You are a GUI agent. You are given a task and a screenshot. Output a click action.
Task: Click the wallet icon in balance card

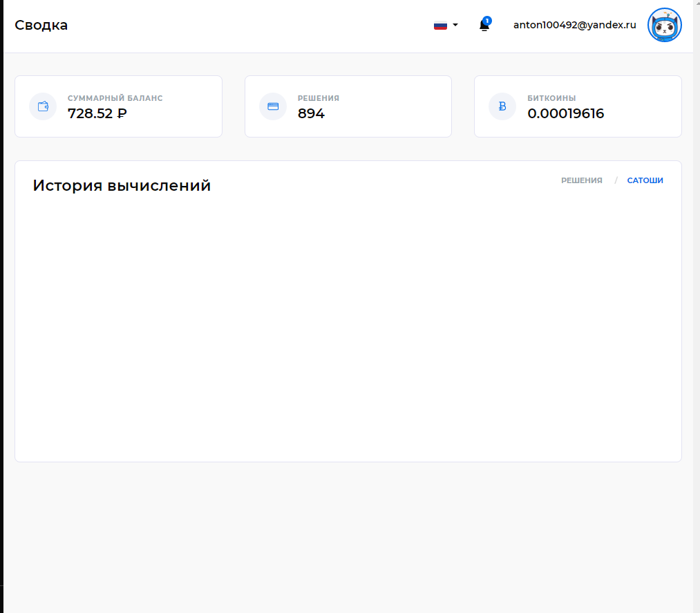(x=43, y=106)
